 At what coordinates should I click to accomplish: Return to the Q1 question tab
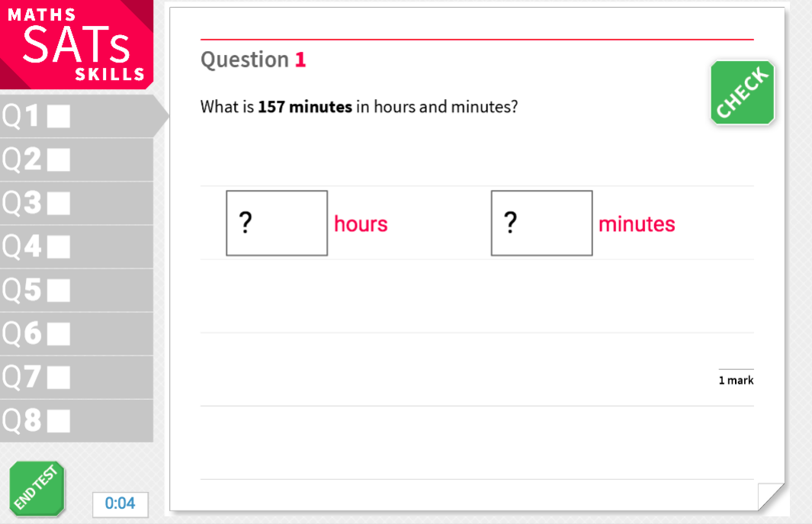point(30,116)
